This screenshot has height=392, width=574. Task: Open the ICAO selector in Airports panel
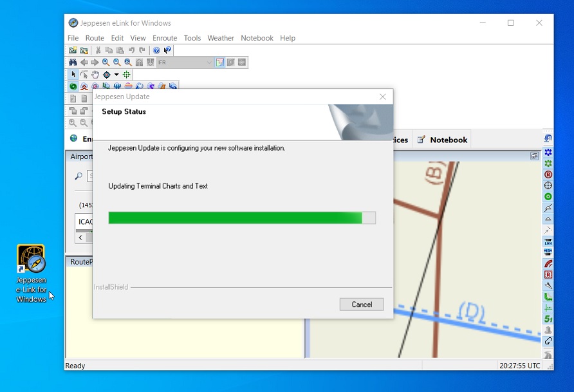pyautogui.click(x=86, y=222)
